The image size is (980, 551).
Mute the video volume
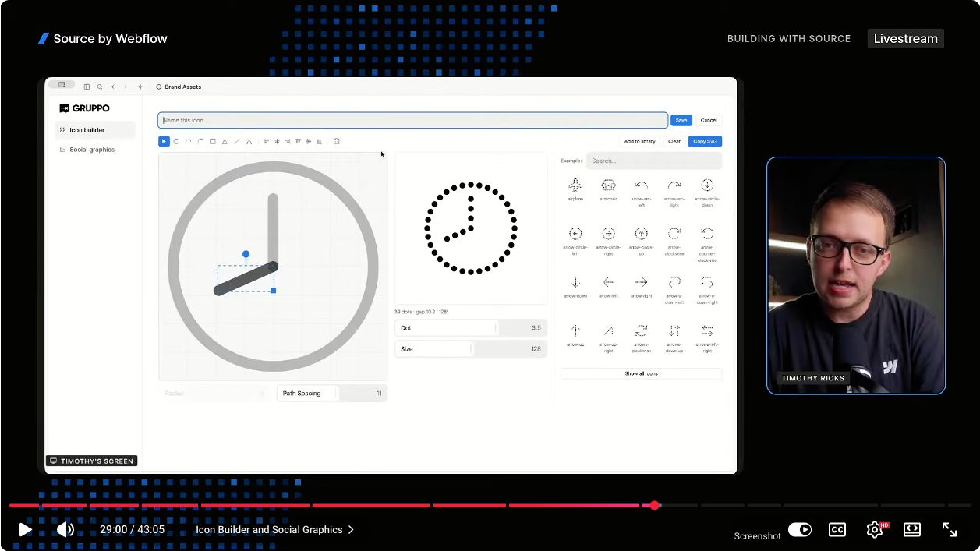coord(65,529)
